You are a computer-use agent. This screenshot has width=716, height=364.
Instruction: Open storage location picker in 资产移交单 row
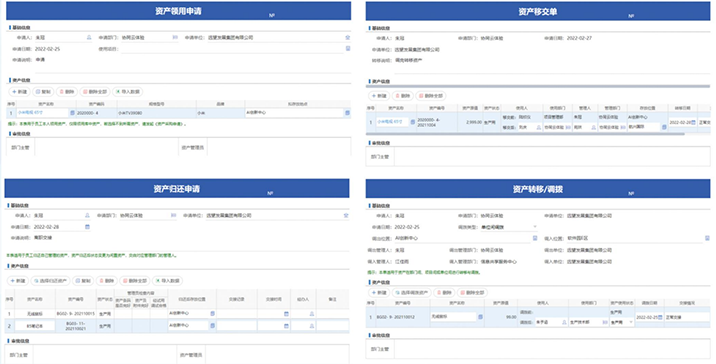coord(664,127)
